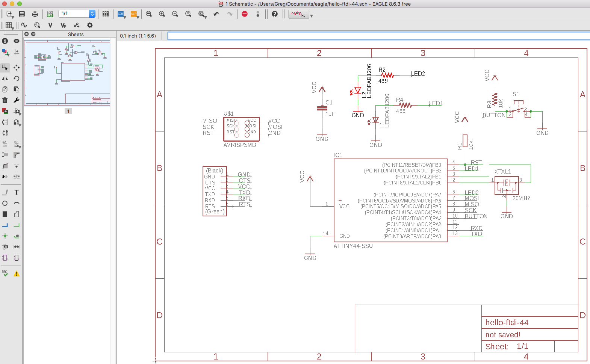
Task: Open the simulation settings gear icon
Action: 89,25
